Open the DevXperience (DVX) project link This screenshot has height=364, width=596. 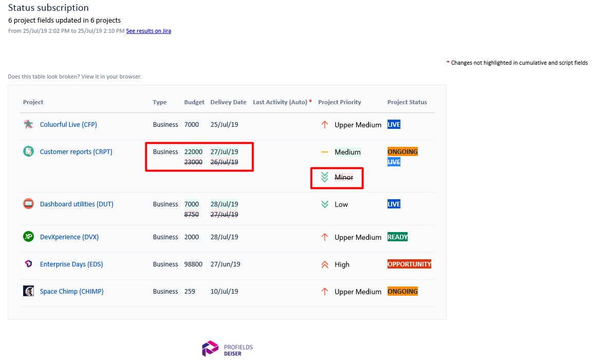pos(69,237)
